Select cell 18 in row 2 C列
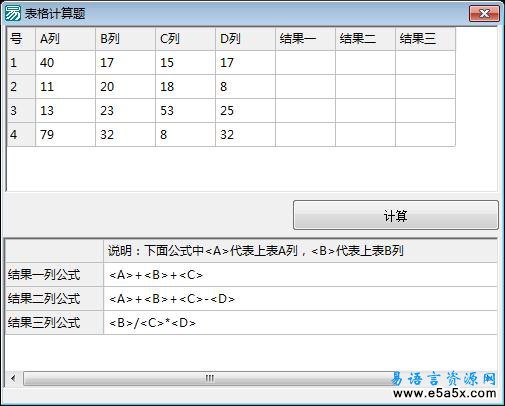505x406 pixels. 185,87
